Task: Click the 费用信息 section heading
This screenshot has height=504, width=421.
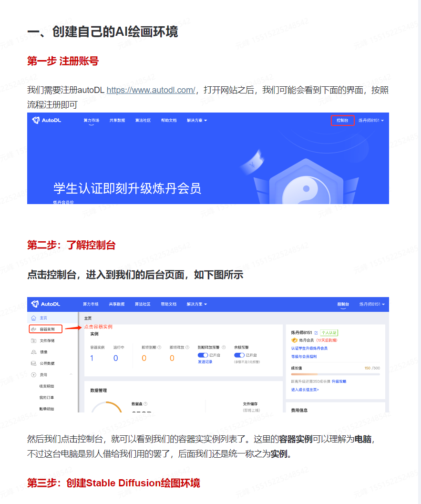Action: (x=299, y=410)
